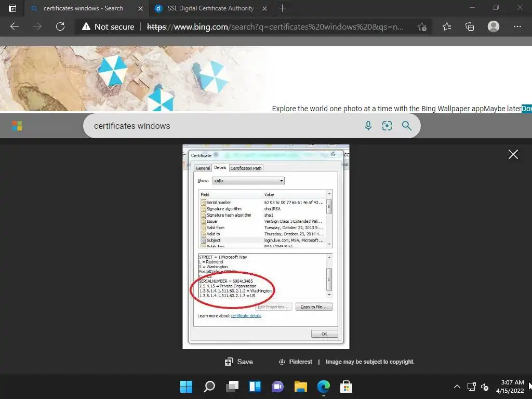Add this page to favorites
Image resolution: width=532 pixels, height=399 pixels.
[422, 27]
